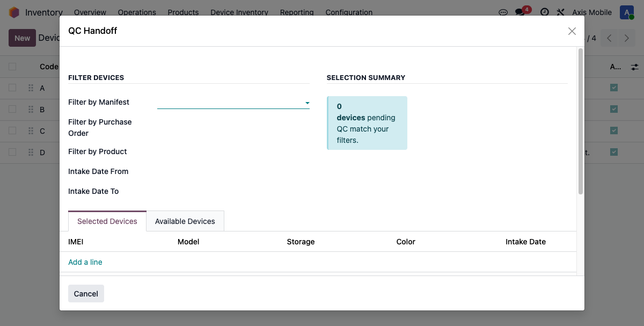644x326 pixels.
Task: Open the clock activities icon
Action: click(x=544, y=12)
